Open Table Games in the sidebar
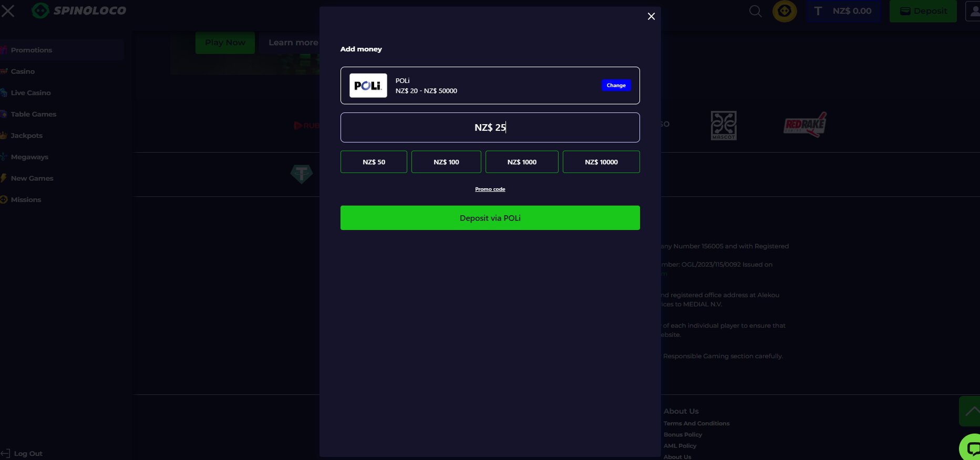This screenshot has width=980, height=460. [x=33, y=114]
